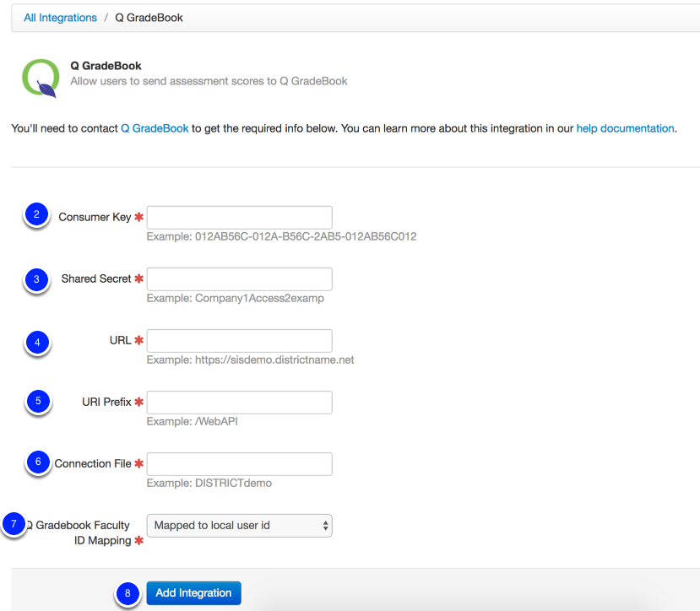Click the Add Integration button

[x=193, y=592]
